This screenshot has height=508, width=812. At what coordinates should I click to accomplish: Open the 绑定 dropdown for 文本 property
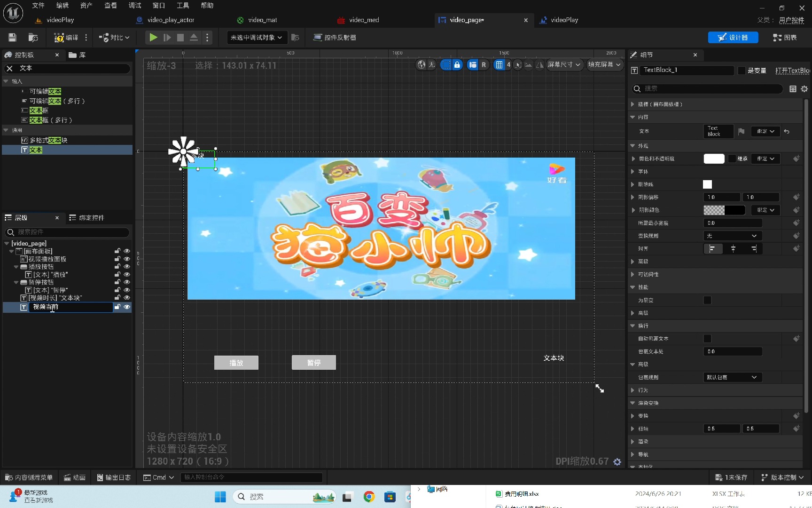tap(765, 132)
